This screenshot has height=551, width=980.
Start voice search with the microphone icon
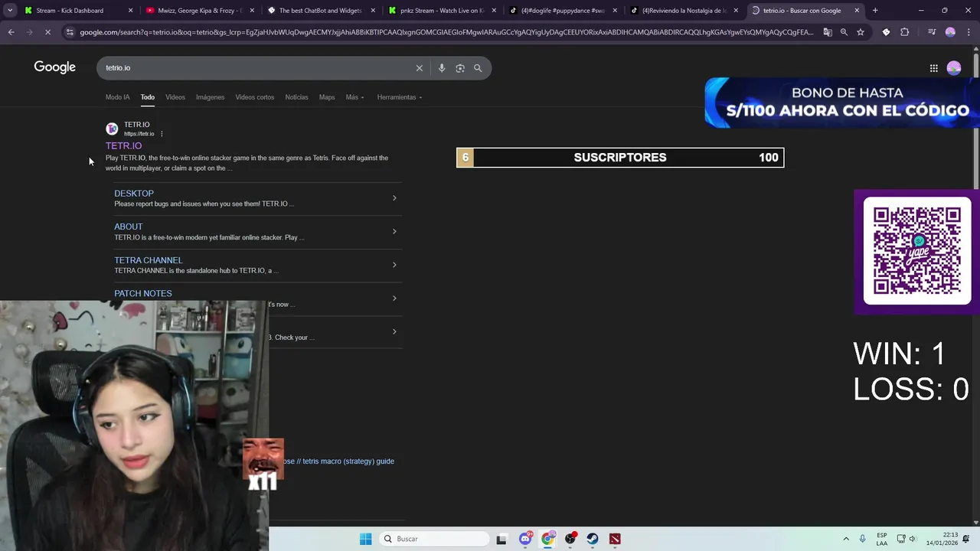442,68
